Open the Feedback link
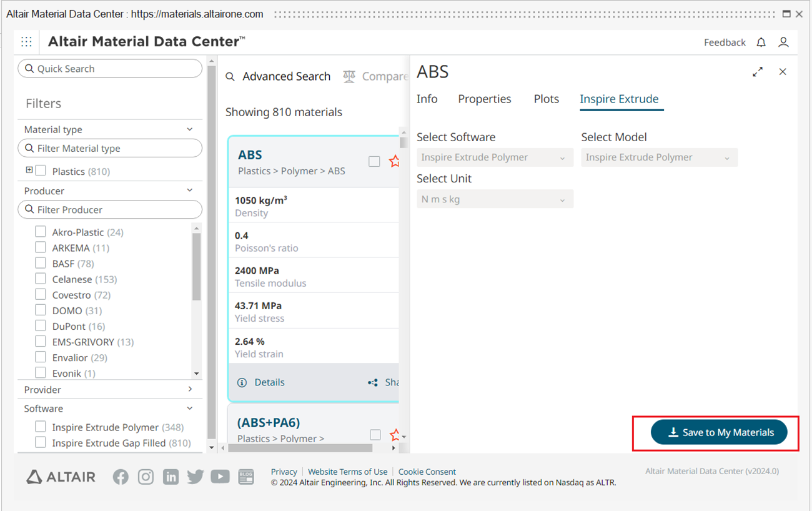Screen dimensions: 812x511 point(725,42)
